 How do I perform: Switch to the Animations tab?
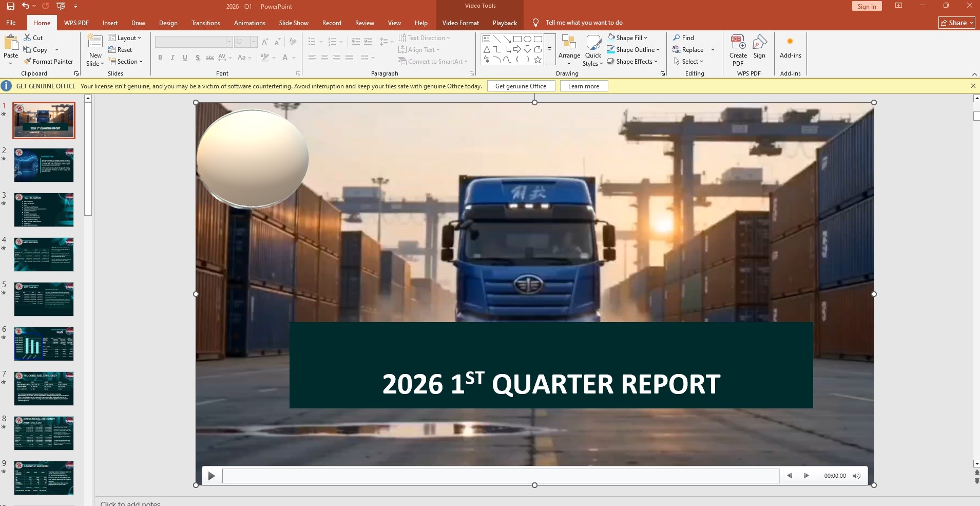coord(249,23)
